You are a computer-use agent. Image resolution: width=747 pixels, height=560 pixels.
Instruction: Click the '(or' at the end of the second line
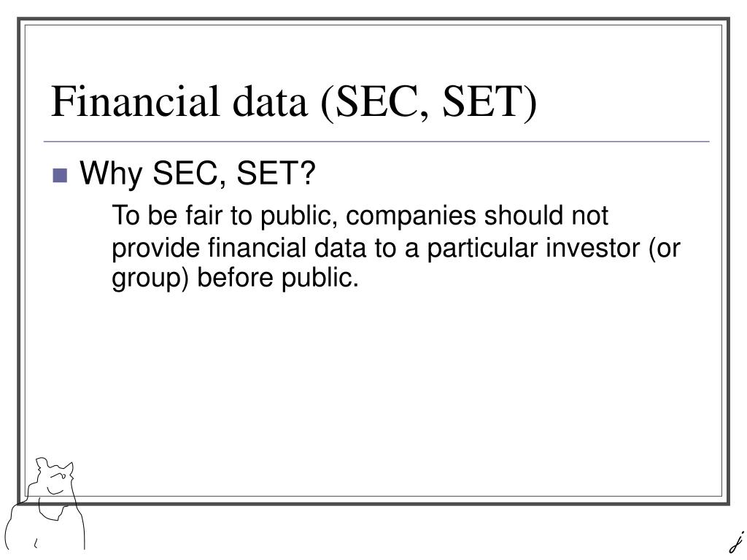click(665, 249)
